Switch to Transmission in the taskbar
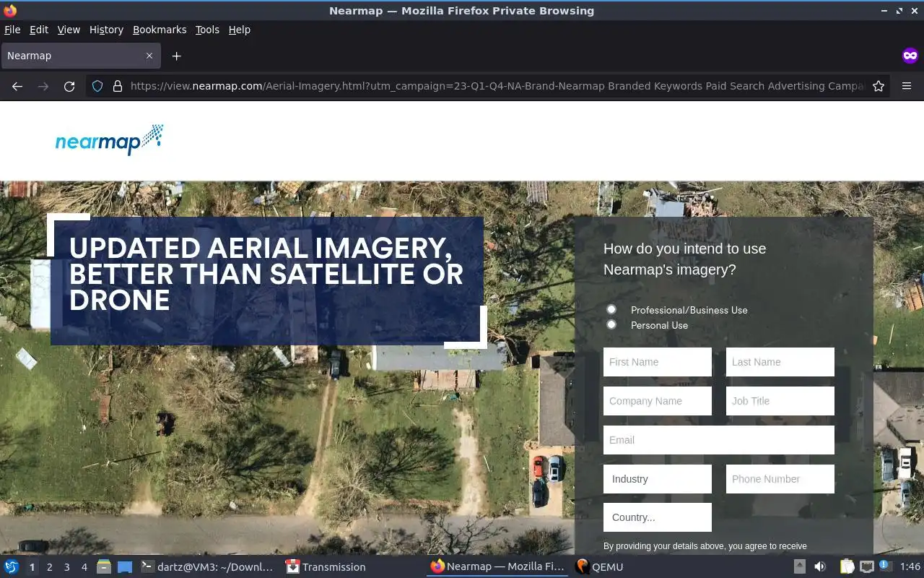 pyautogui.click(x=326, y=567)
